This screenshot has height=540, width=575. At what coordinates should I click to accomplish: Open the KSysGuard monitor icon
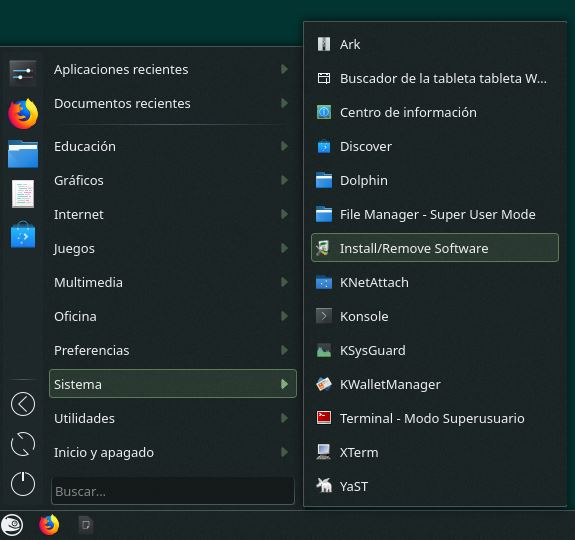(x=324, y=350)
